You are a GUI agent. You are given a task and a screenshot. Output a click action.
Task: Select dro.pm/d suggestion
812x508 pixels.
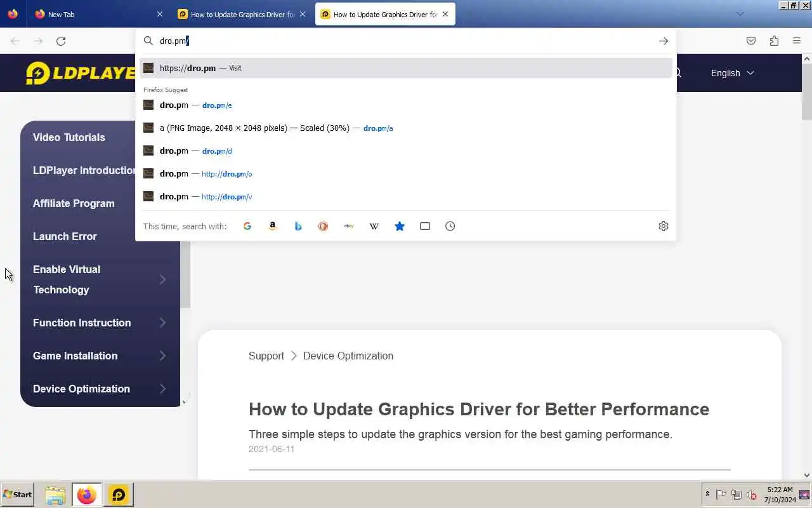coord(406,150)
